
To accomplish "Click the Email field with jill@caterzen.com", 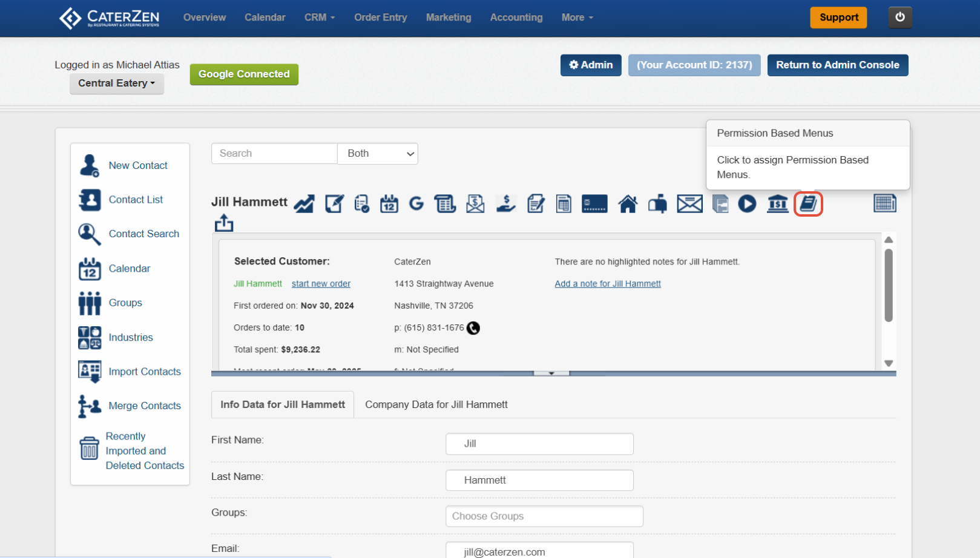I will 539,550.
